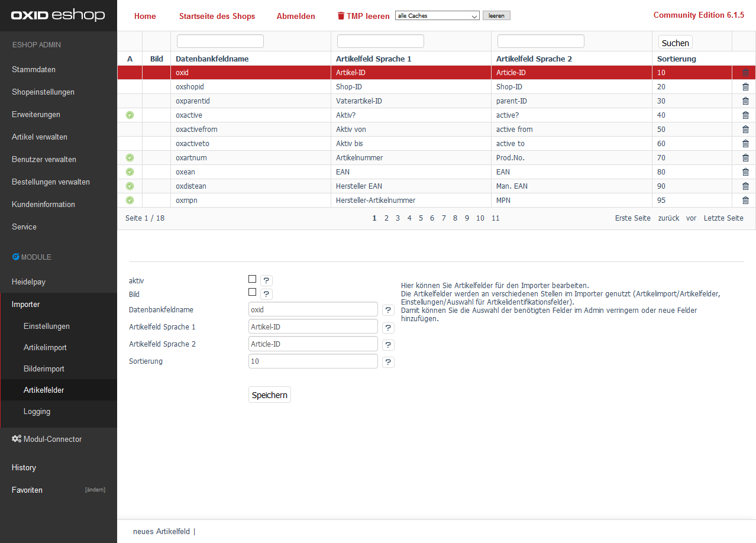Click the trash icon in the oxshopid row
Screen dimensions: 756x543
pos(745,87)
